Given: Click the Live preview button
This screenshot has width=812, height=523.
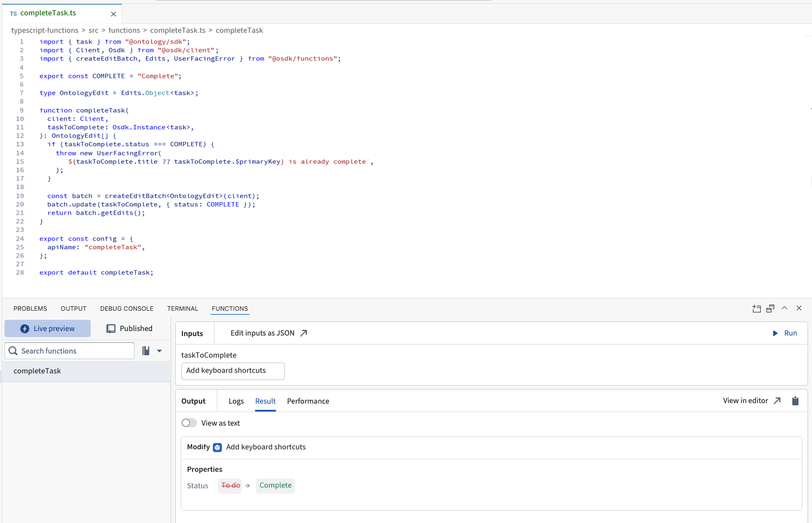Looking at the screenshot, I should (48, 329).
